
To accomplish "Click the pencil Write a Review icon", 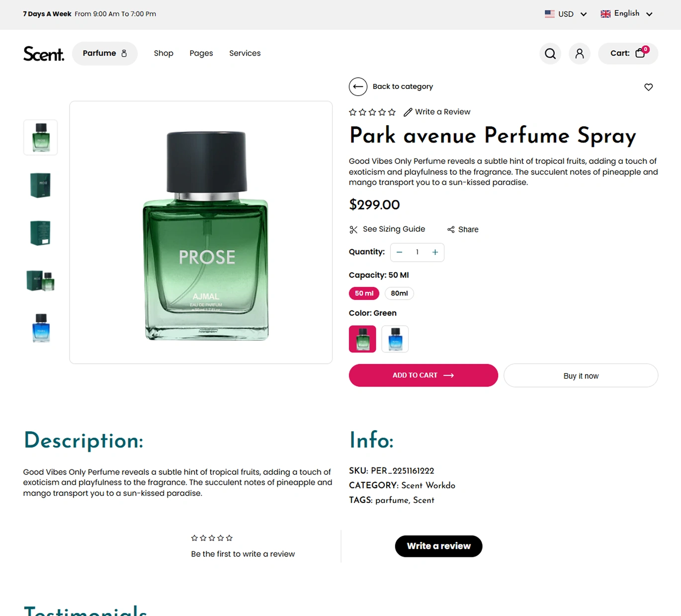I will coord(408,112).
